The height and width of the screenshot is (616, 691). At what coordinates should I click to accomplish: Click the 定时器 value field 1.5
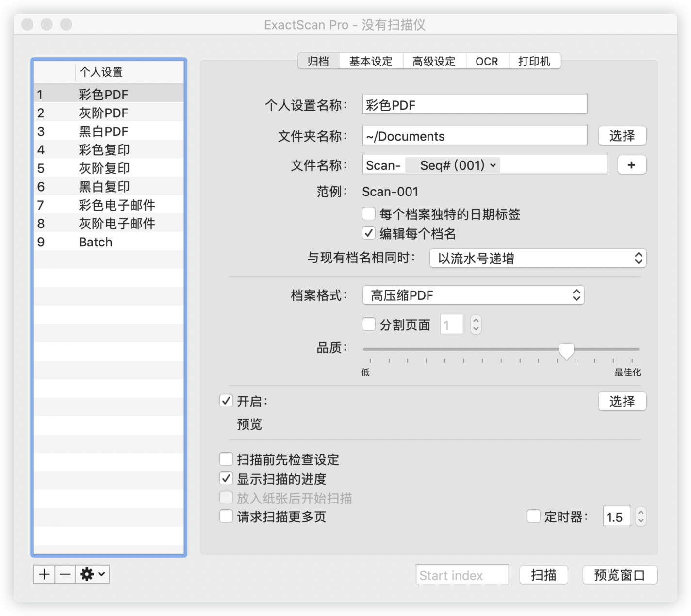coord(617,517)
